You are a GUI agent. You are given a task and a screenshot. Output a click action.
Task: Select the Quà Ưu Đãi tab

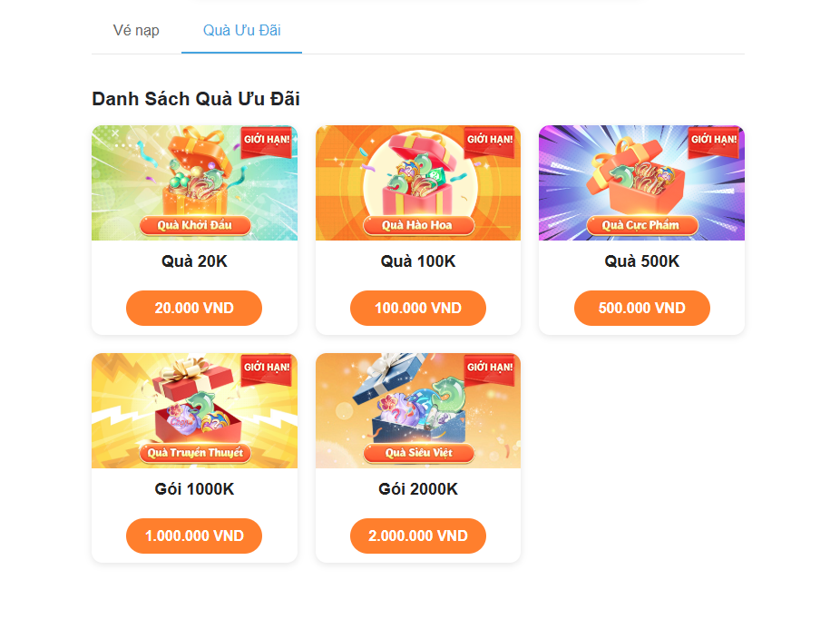coord(241,31)
